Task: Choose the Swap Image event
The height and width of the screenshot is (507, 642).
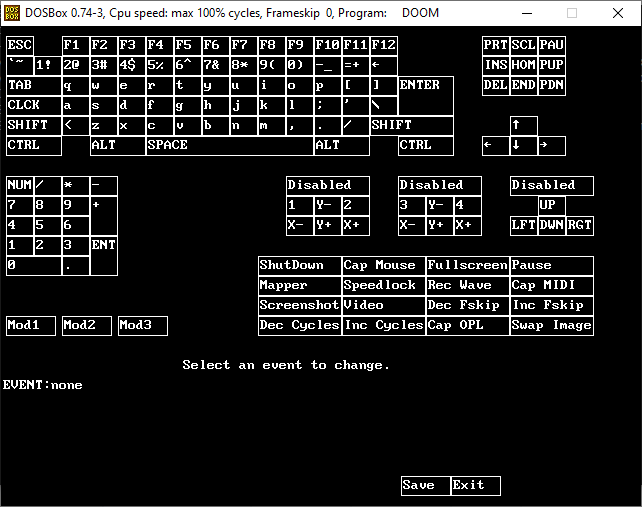Action: (x=552, y=326)
